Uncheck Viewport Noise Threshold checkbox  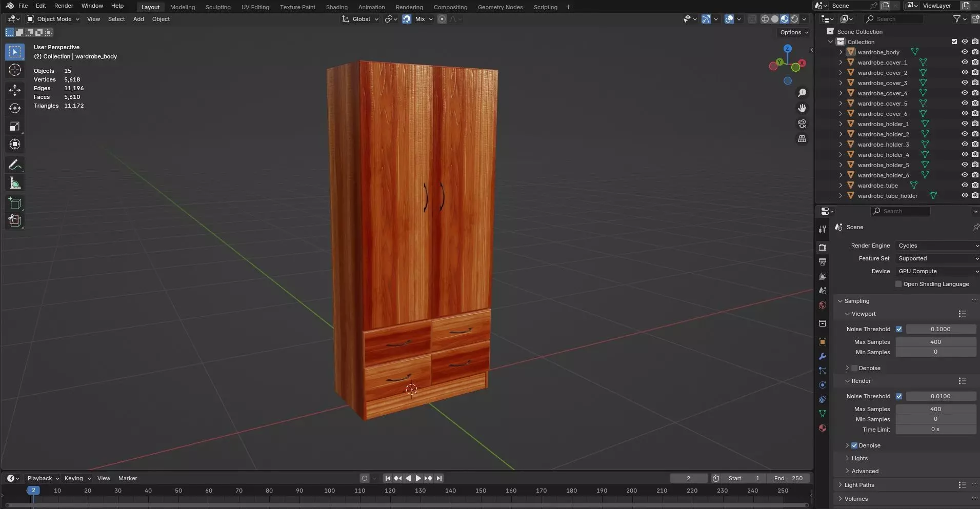[x=899, y=329]
